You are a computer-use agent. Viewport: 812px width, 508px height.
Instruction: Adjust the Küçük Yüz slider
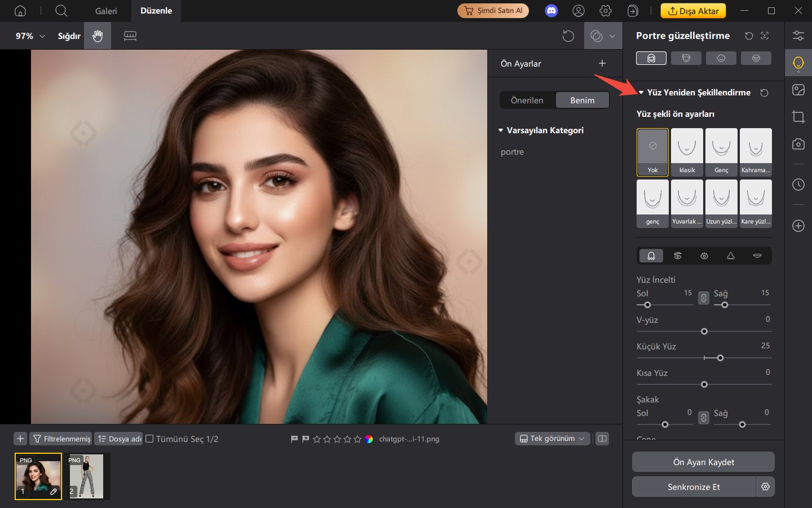(x=720, y=358)
